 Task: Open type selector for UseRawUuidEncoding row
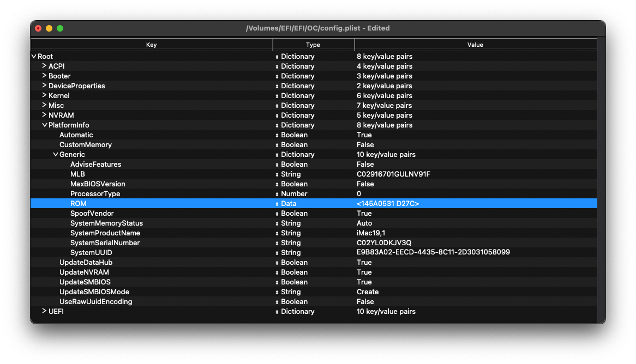[x=277, y=302]
